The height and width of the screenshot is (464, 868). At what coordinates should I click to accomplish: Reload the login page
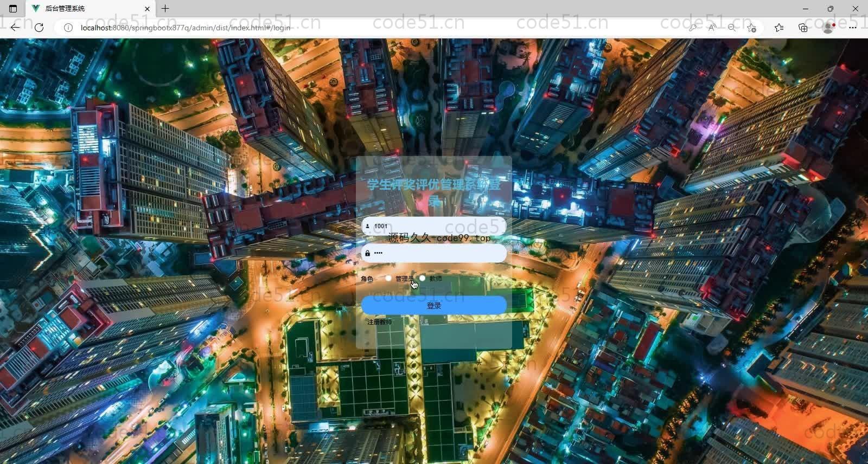pos(39,27)
